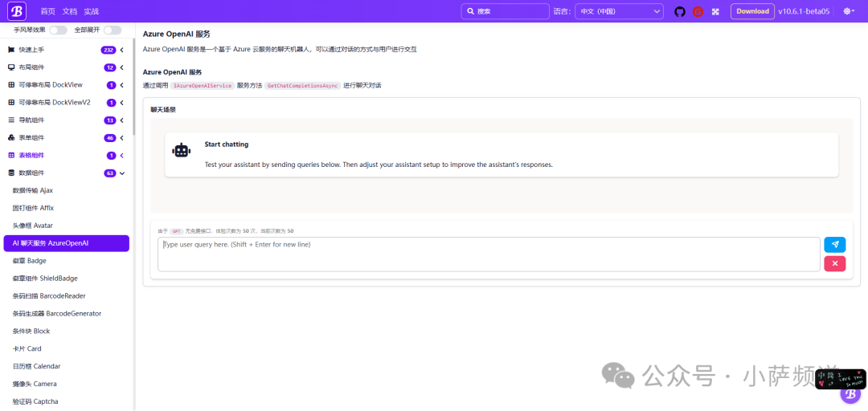Open the 语言 dropdown 中文（中国）
This screenshot has width=868, height=411.
[619, 11]
